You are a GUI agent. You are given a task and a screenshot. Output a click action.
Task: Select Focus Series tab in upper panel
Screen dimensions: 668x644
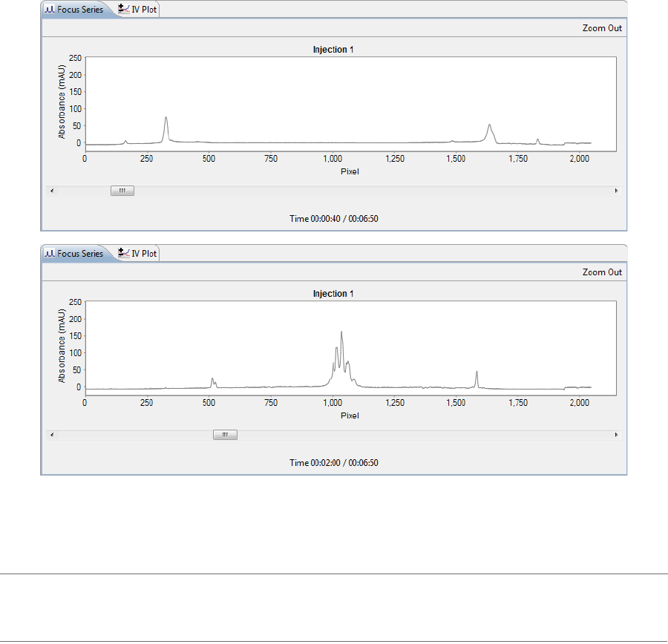[76, 10]
